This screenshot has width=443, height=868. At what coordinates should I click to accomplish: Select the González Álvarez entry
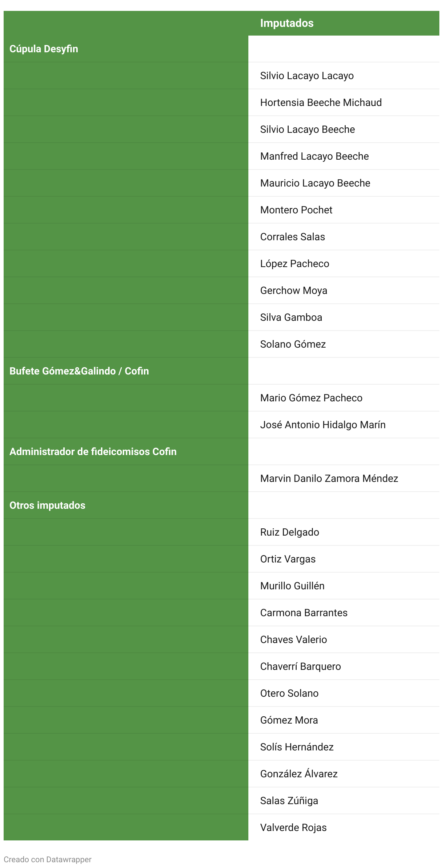coord(298,774)
